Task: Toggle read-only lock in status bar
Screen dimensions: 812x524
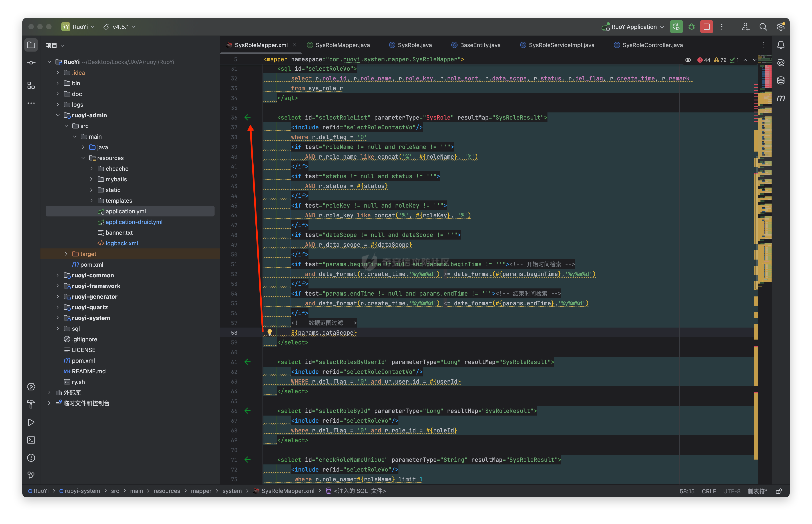Action: [x=778, y=491]
